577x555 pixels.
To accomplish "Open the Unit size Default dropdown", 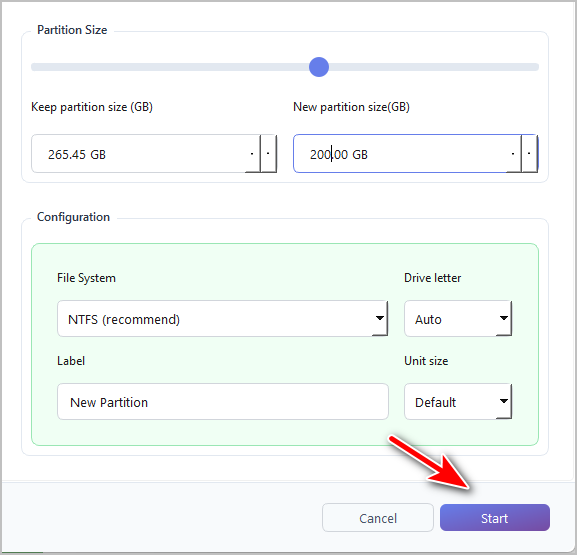I will (x=458, y=402).
